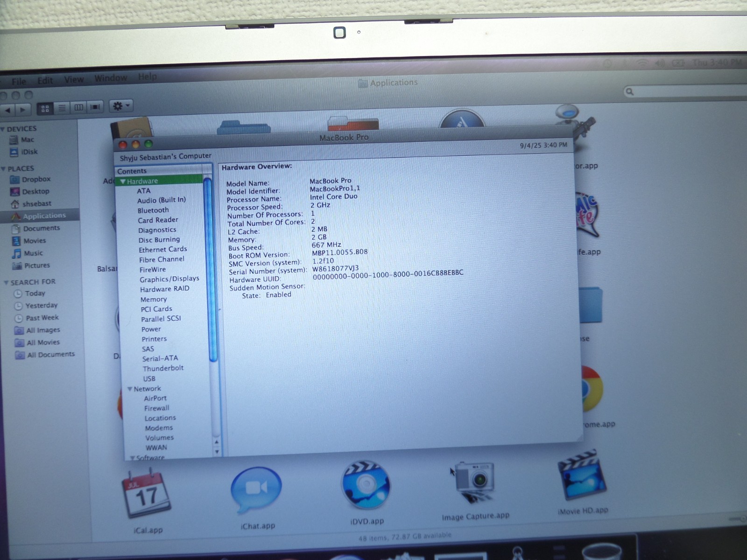The image size is (747, 560).
Task: Open Music in Finder sidebar
Action: click(28, 253)
